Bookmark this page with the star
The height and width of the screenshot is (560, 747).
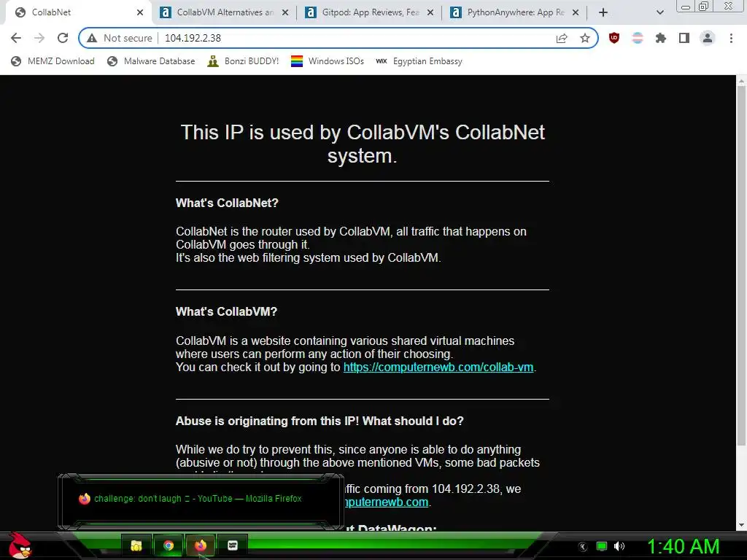[585, 38]
